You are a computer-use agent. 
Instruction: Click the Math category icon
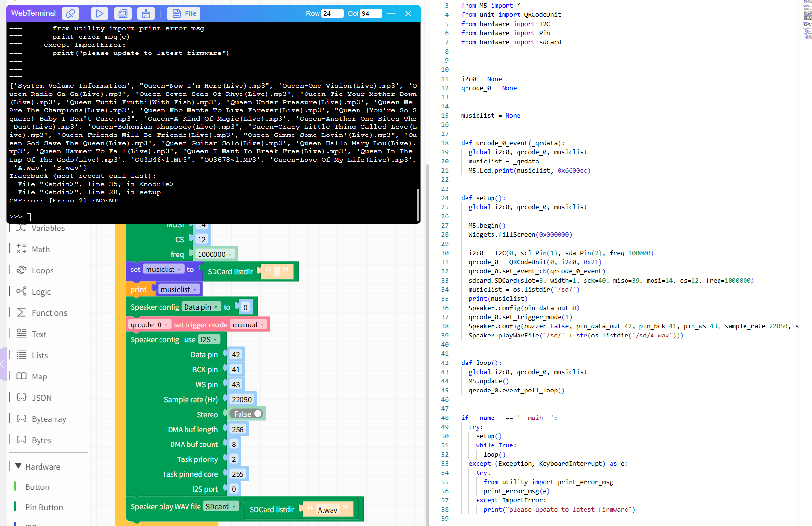(x=21, y=249)
